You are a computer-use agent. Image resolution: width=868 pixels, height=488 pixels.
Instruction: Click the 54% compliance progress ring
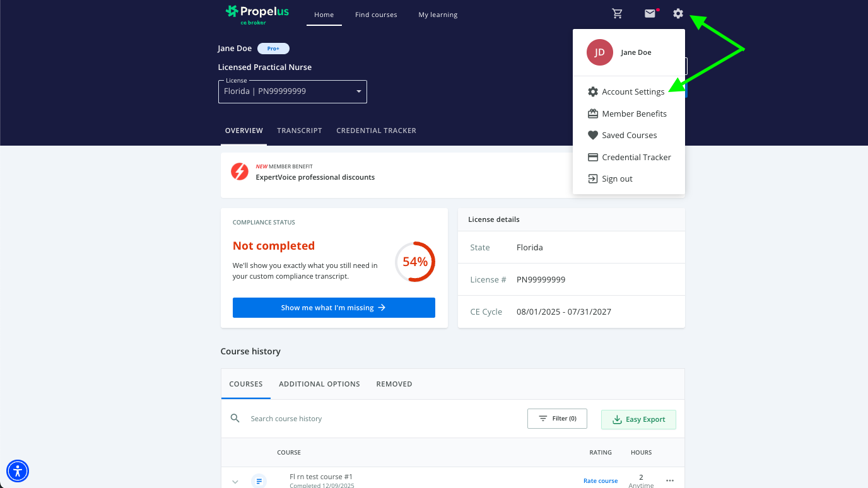click(415, 262)
